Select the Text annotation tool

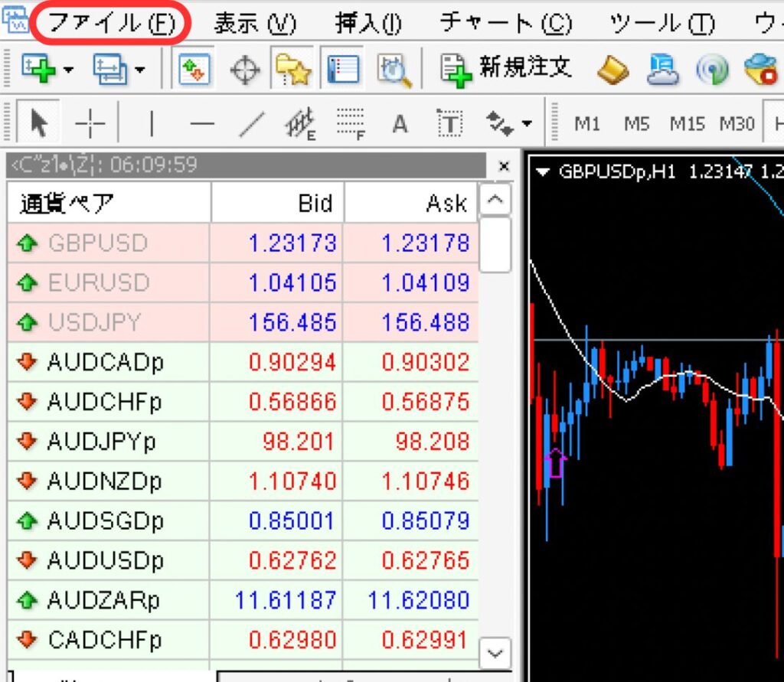[399, 123]
